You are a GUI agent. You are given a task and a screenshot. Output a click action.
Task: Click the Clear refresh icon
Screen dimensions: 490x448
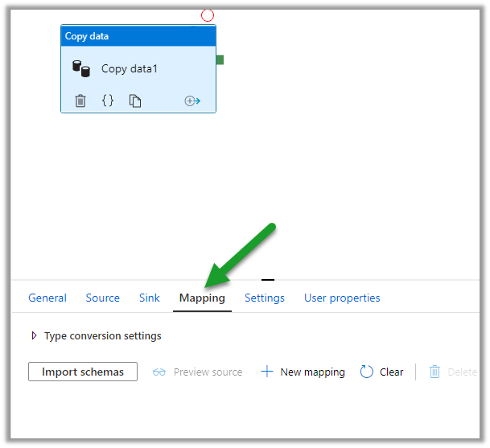[x=367, y=372]
